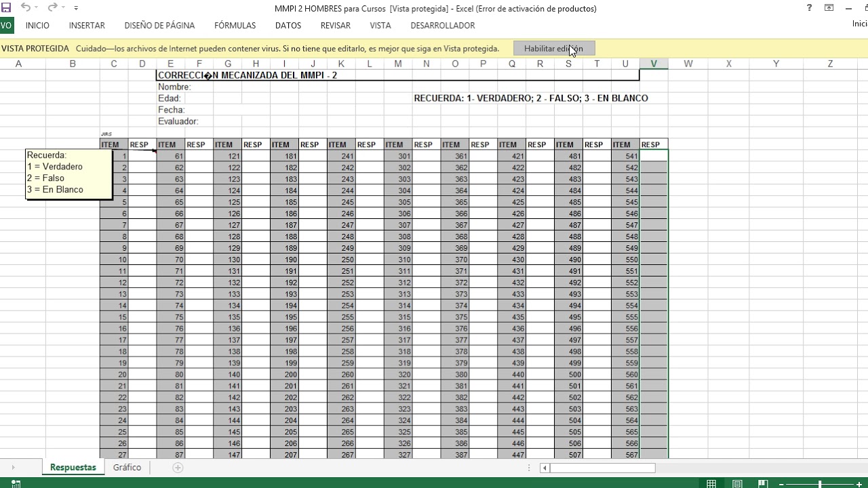Click the zoom slider handle

tap(821, 484)
